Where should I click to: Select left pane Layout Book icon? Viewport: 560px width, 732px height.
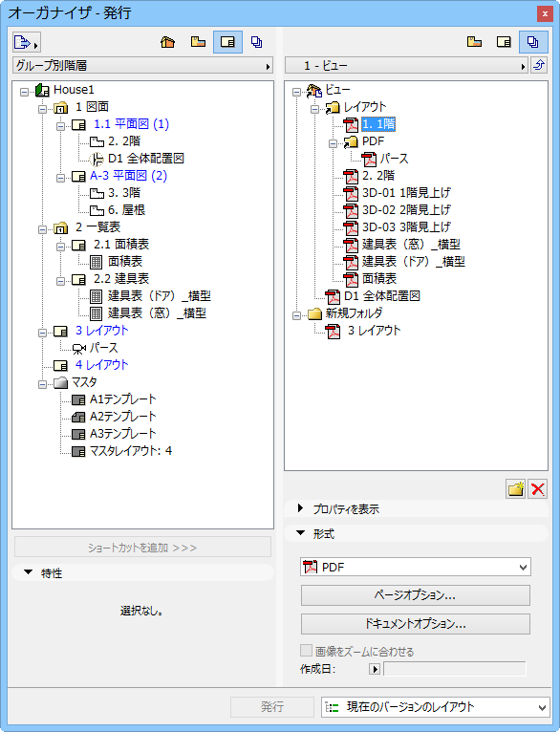pos(227,42)
